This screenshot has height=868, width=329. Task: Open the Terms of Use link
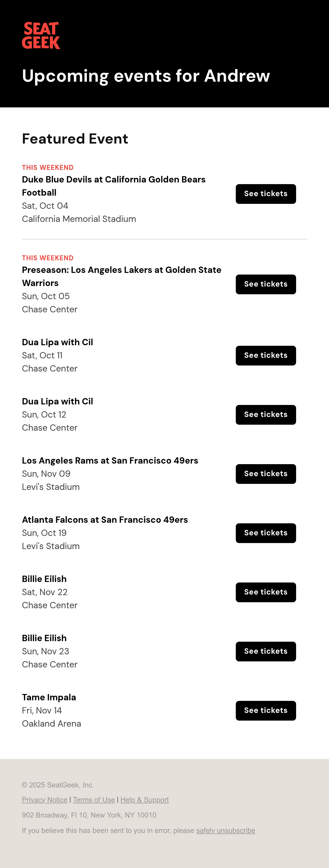pos(94,800)
